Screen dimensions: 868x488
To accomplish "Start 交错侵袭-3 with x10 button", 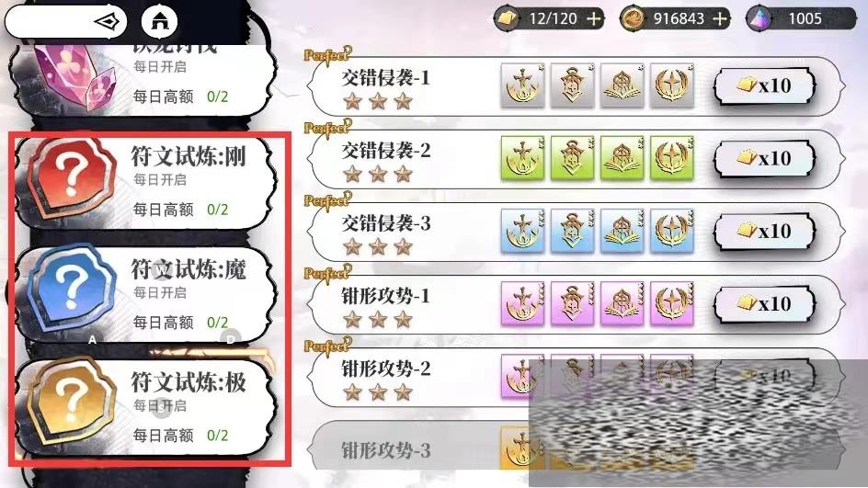I will click(764, 232).
